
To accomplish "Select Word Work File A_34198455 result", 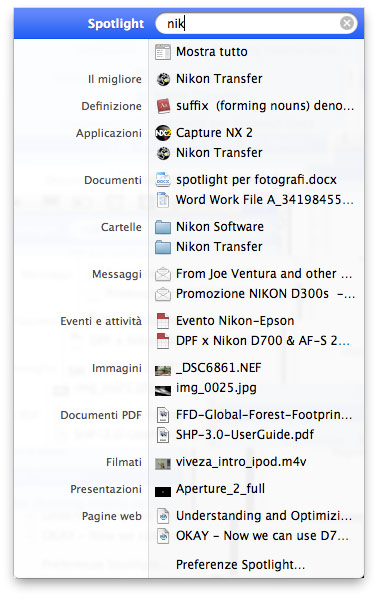I will point(265,200).
